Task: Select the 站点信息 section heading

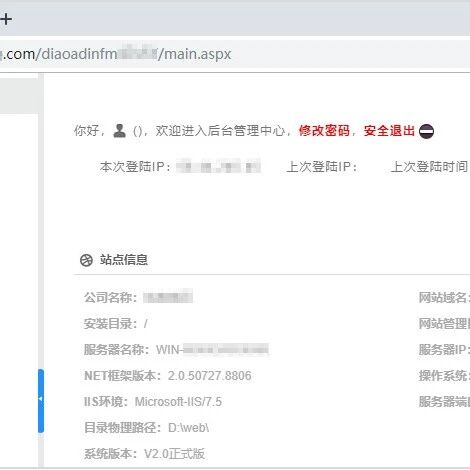Action: (124, 260)
